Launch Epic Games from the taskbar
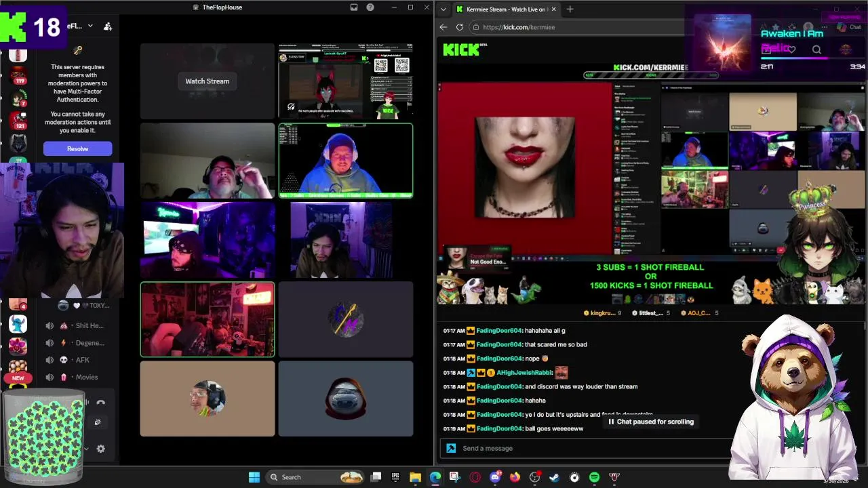 [395, 477]
